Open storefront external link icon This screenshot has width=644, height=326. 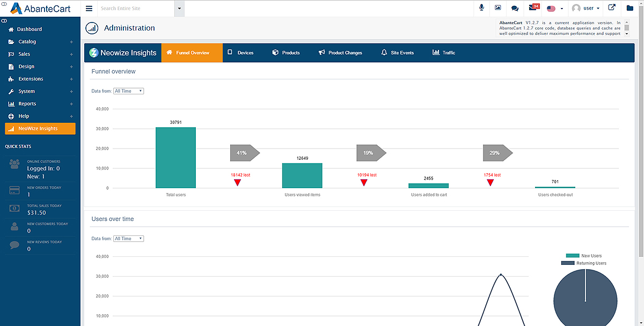[x=612, y=8]
